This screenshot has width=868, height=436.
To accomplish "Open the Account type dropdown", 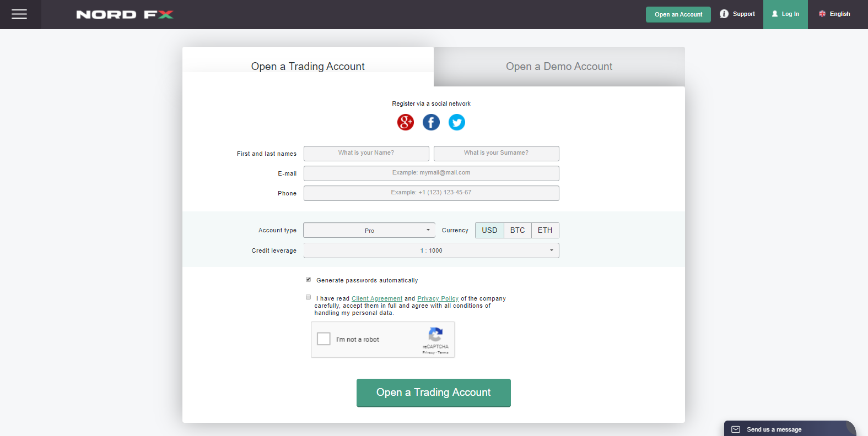I will click(x=369, y=230).
